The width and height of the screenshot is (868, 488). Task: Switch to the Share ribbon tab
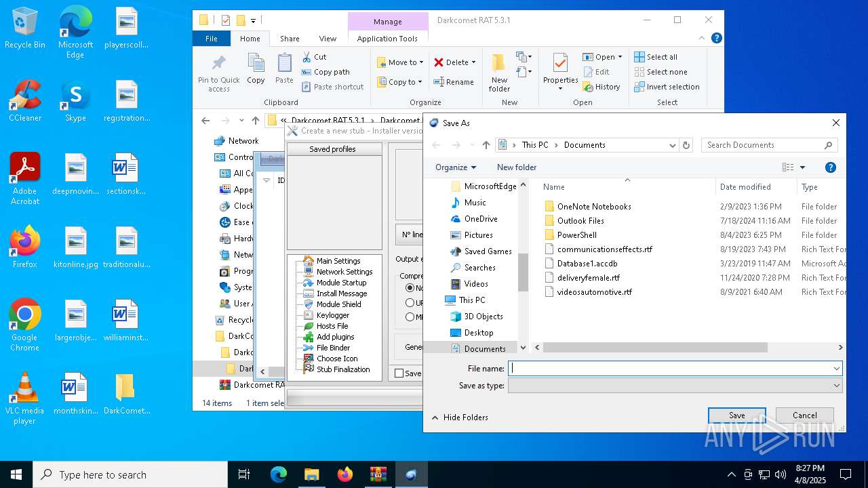(x=290, y=39)
